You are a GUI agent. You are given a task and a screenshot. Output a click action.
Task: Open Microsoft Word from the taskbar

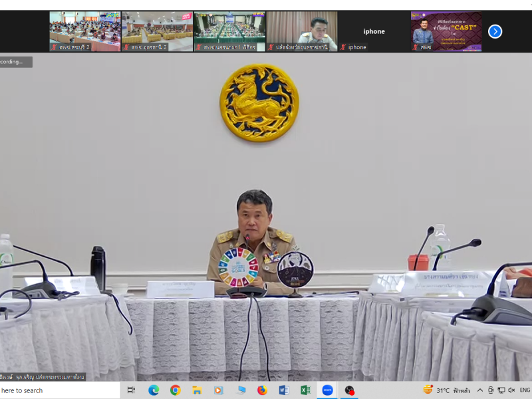pyautogui.click(x=284, y=390)
